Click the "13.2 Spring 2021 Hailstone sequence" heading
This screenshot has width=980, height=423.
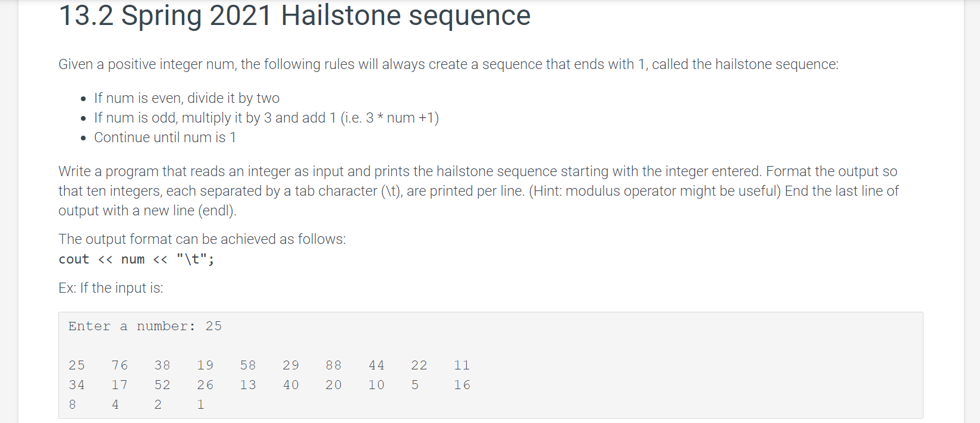pos(294,15)
